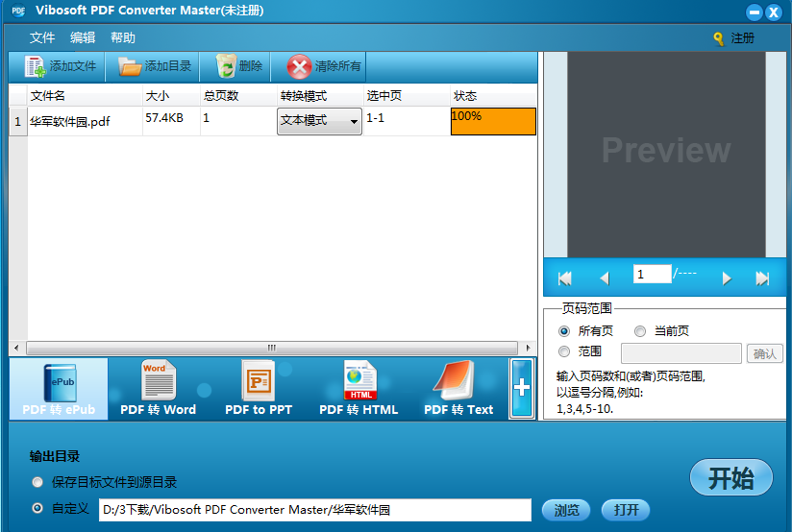The height and width of the screenshot is (532, 792).
Task: Click the page range text input field
Action: 681,353
